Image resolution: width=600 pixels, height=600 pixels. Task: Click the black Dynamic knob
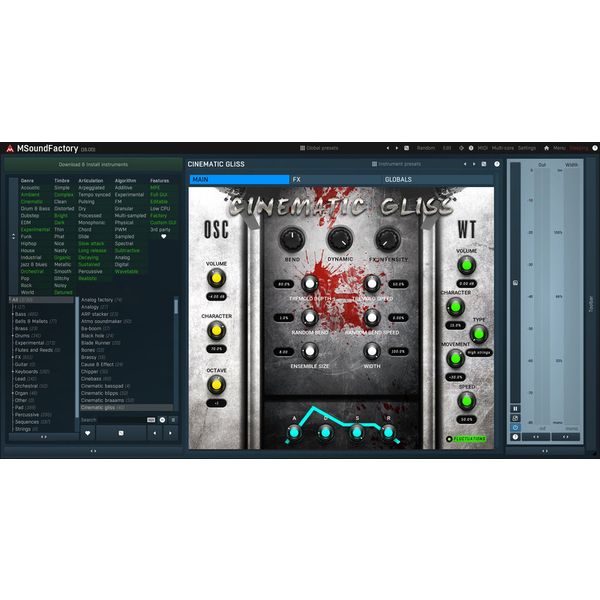(340, 239)
